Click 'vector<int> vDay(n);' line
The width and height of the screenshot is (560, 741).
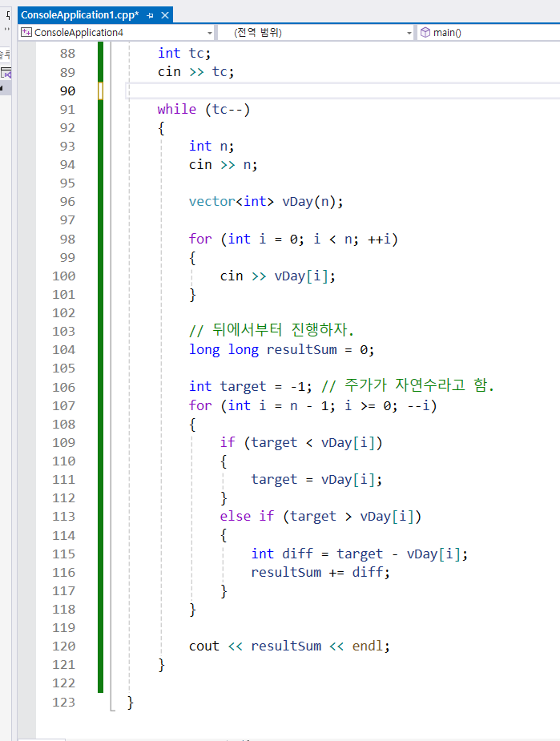pos(266,202)
